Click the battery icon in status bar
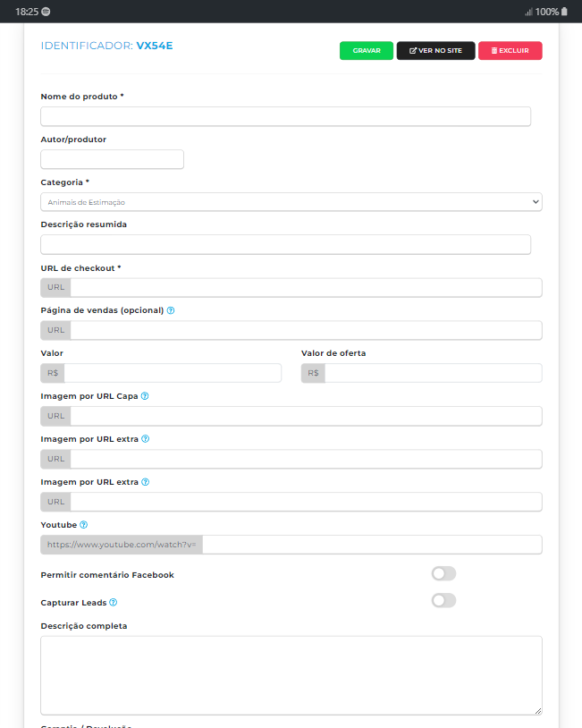582x728 pixels. pos(564,12)
